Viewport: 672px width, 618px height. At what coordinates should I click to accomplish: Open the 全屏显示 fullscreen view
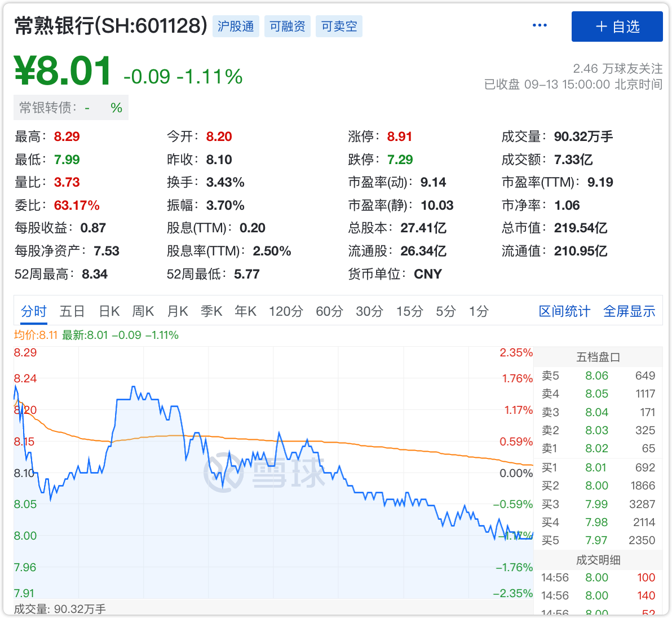[629, 311]
